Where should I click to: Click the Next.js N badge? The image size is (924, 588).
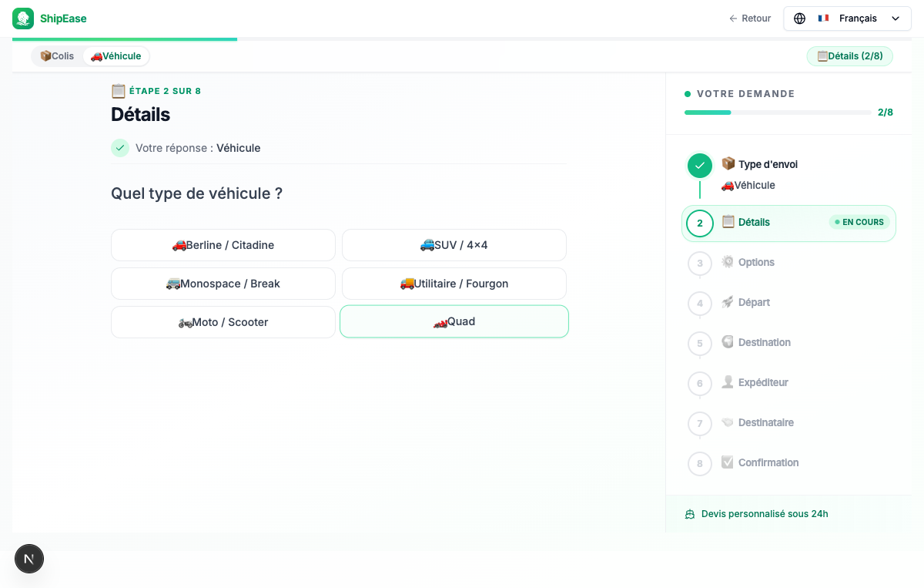(x=29, y=559)
